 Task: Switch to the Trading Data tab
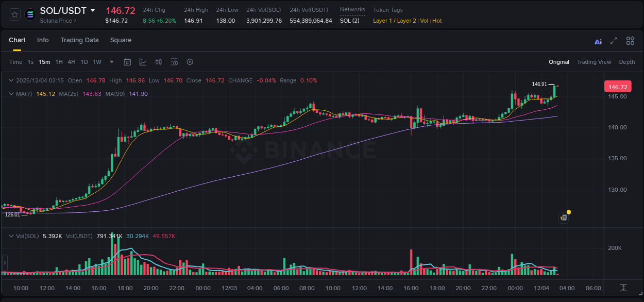coord(79,40)
